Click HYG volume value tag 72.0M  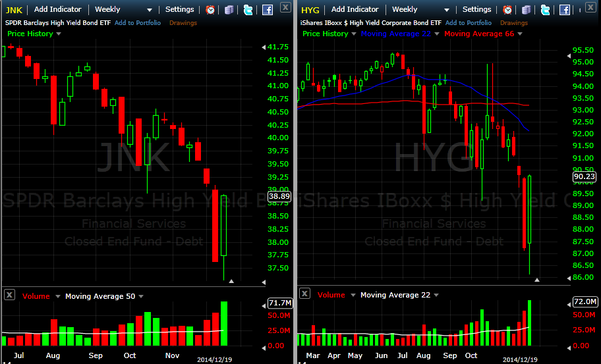click(585, 301)
